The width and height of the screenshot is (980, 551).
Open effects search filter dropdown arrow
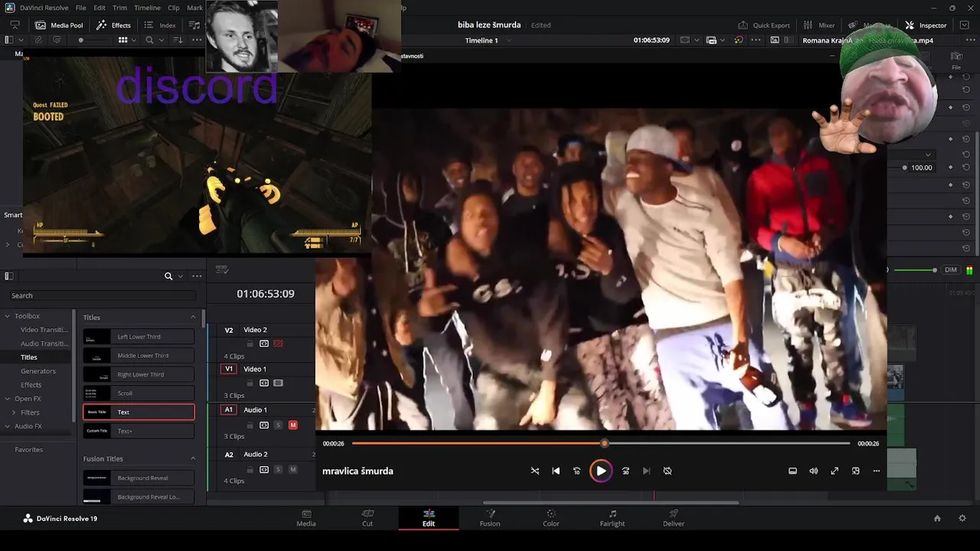point(181,276)
